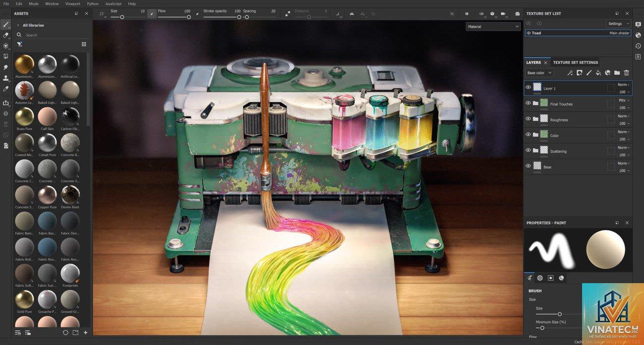This screenshot has height=345, width=644.
Task: Toggle visibility of Layer 1
Action: [528, 87]
